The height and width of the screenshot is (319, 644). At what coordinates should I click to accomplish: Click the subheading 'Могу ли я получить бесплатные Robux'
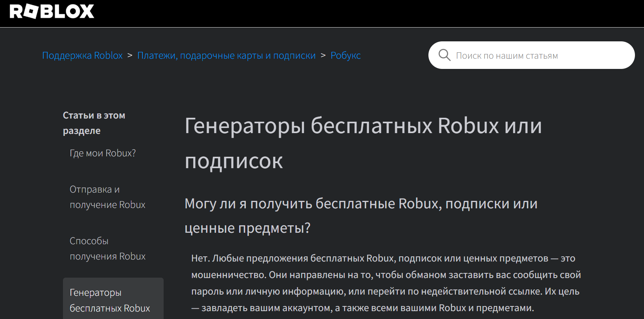tap(361, 215)
